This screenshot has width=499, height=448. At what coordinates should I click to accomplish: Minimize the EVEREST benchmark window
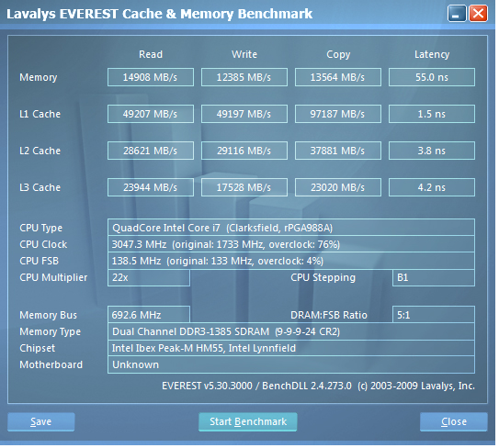click(457, 14)
